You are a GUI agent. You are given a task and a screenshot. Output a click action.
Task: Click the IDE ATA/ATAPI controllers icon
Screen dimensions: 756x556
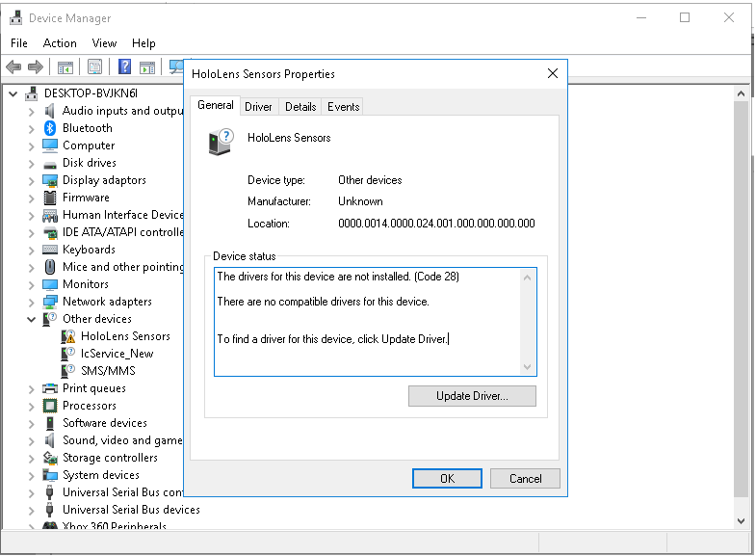tap(50, 232)
